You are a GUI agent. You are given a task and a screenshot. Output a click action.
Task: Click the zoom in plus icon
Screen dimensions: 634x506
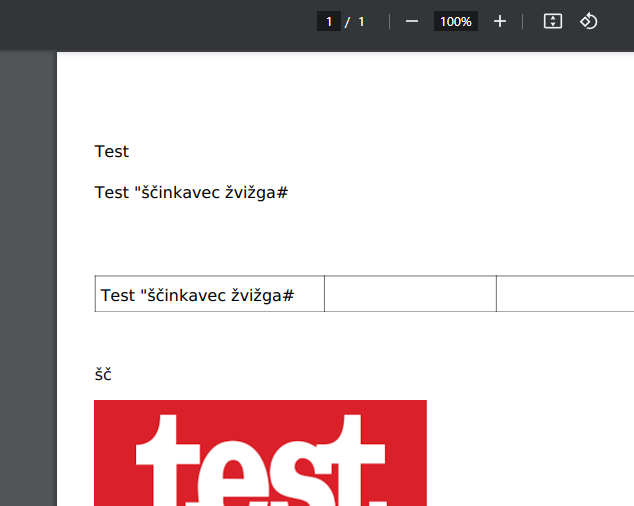click(x=500, y=21)
